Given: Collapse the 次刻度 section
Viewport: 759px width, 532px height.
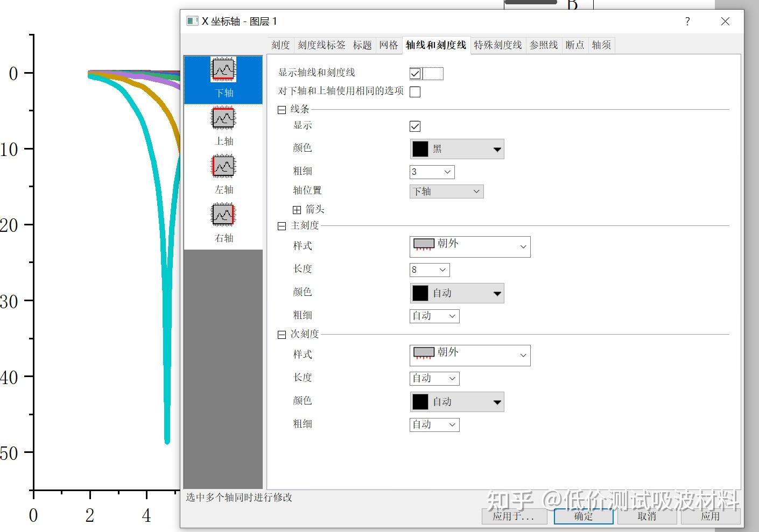Looking at the screenshot, I should pos(282,334).
